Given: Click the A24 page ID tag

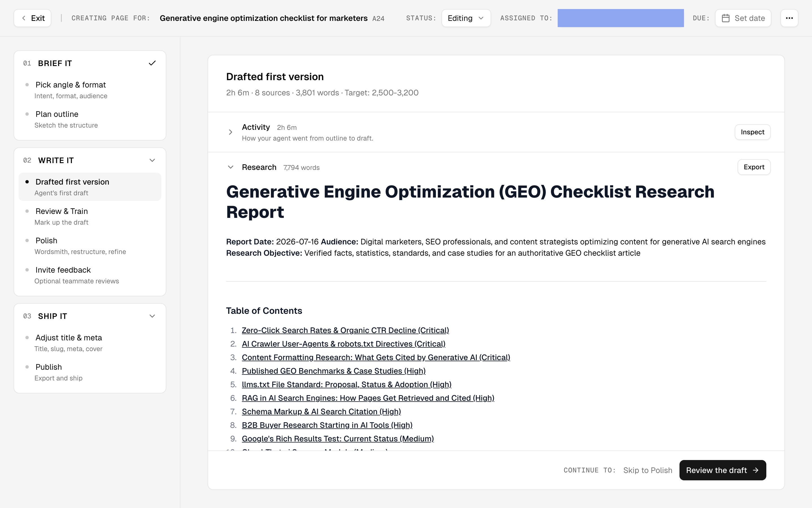Looking at the screenshot, I should [378, 18].
